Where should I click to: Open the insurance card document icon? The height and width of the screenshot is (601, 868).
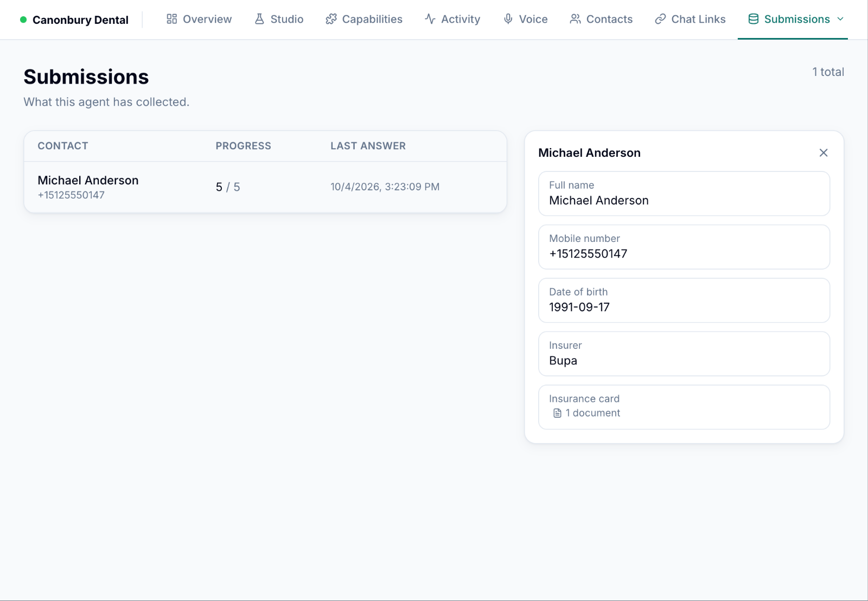tap(557, 413)
